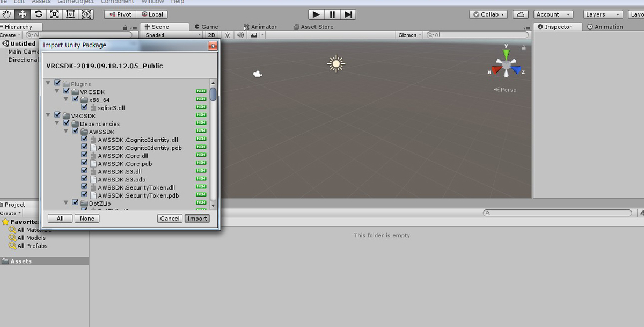Select the Rotate tool
Image resolution: width=644 pixels, height=327 pixels.
(38, 14)
